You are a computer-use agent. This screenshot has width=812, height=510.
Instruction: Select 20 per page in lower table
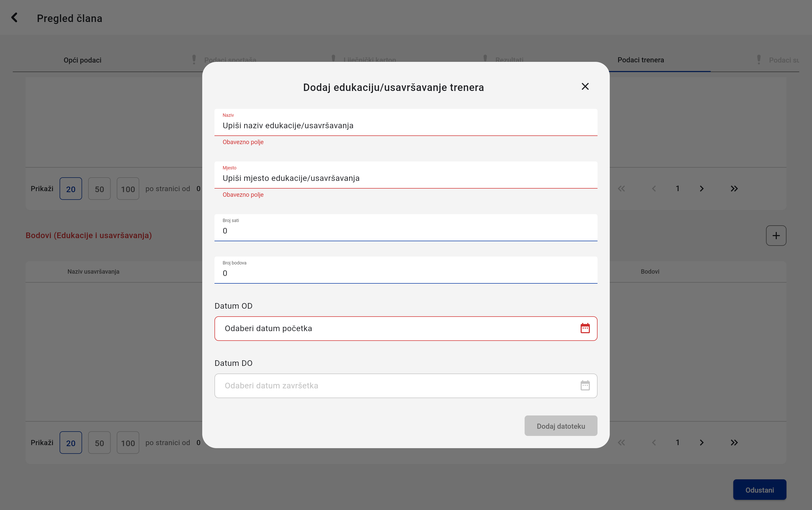click(x=71, y=443)
